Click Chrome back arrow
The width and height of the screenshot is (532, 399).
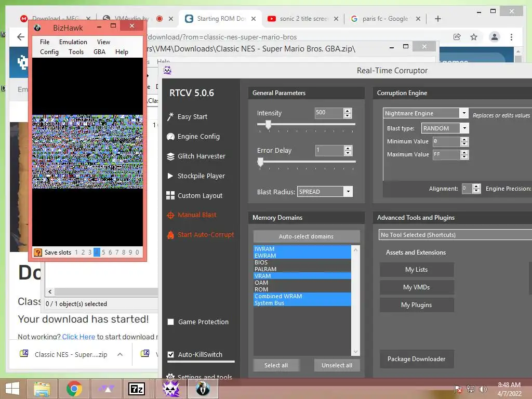[x=21, y=37]
